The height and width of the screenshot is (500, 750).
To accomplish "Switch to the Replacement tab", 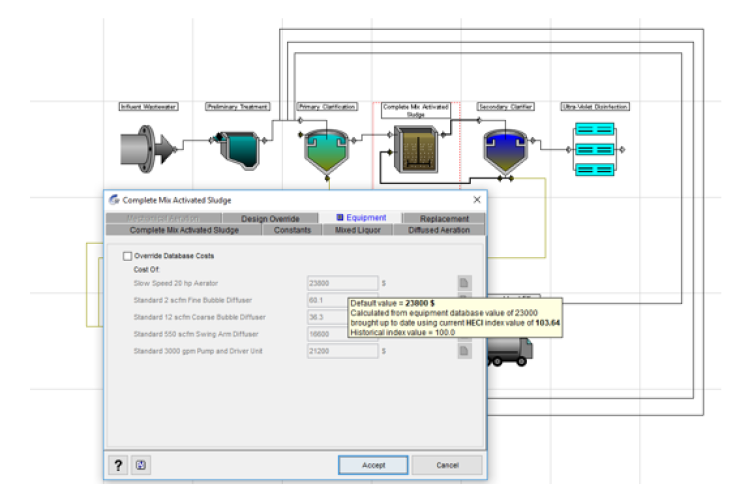I will point(444,218).
